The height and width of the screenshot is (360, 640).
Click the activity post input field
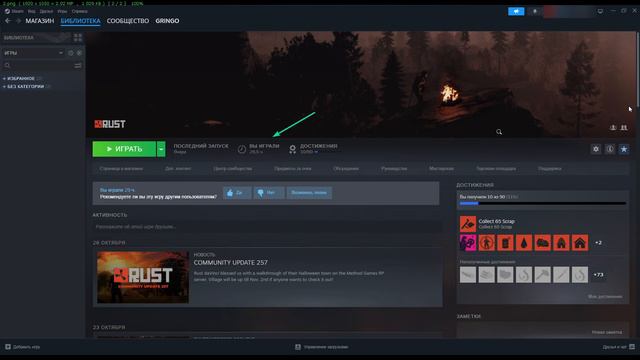tap(267, 227)
